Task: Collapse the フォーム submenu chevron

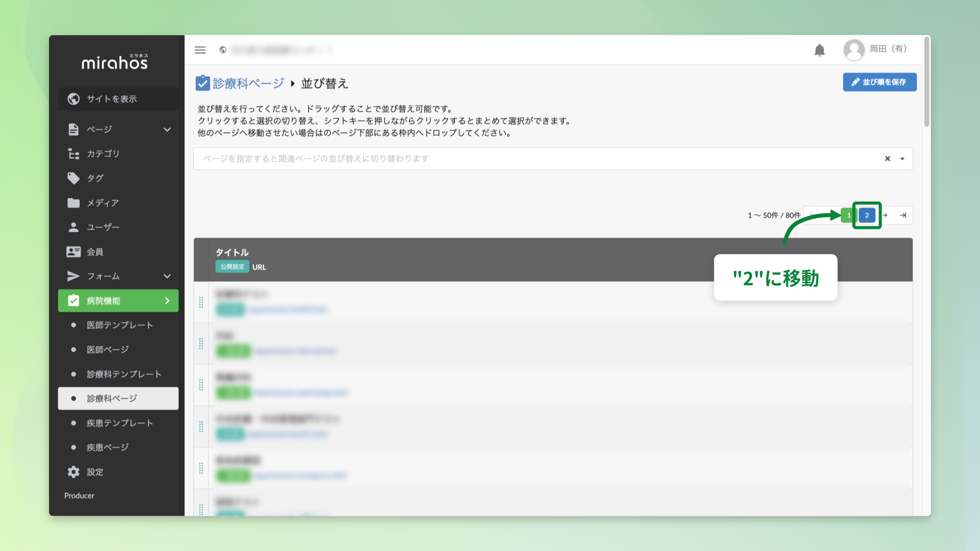Action: pos(167,276)
